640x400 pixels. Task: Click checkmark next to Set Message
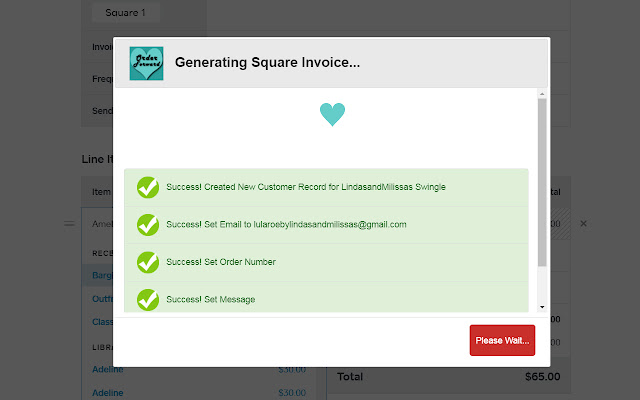pyautogui.click(x=147, y=299)
